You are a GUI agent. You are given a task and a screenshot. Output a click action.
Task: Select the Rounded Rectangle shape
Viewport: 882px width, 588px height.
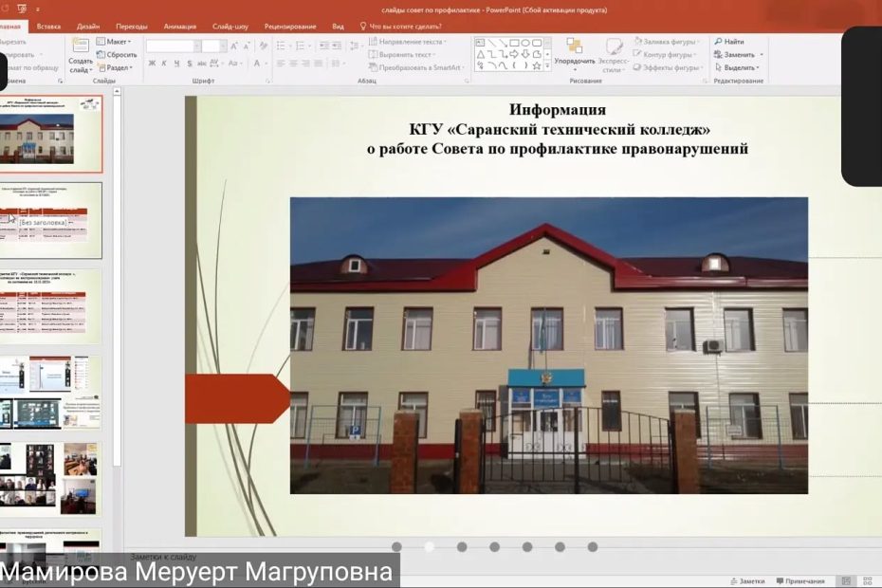(x=537, y=43)
